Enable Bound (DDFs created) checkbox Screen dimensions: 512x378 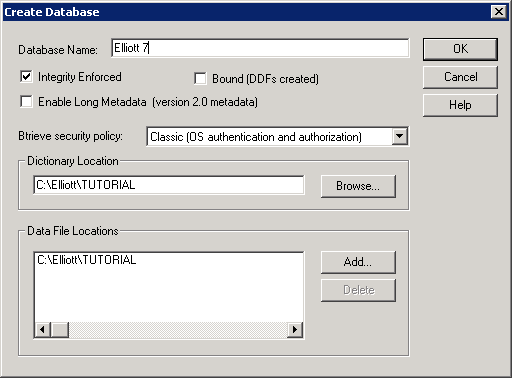200,79
